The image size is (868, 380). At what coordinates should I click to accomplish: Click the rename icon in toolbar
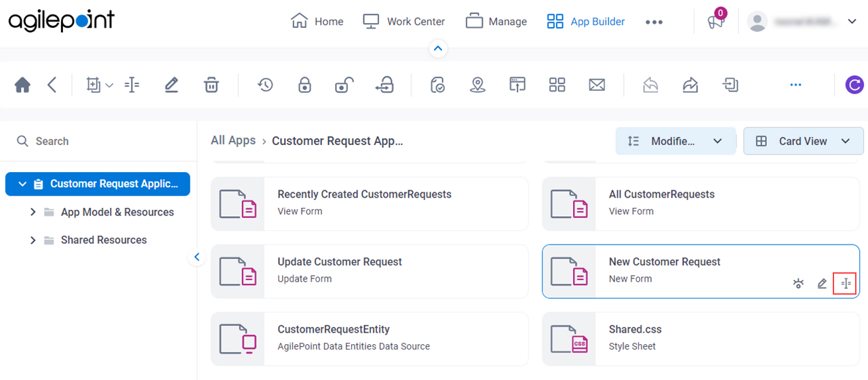tap(132, 85)
